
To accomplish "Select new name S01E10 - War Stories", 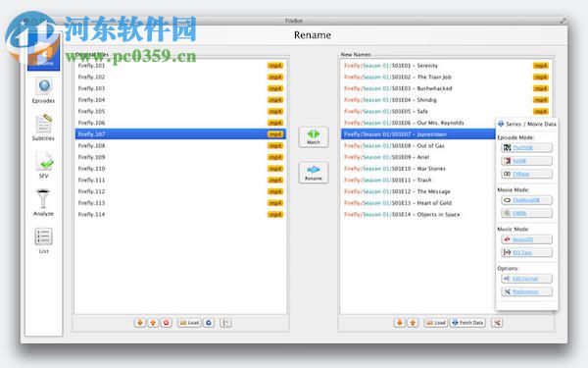I will coord(418,169).
